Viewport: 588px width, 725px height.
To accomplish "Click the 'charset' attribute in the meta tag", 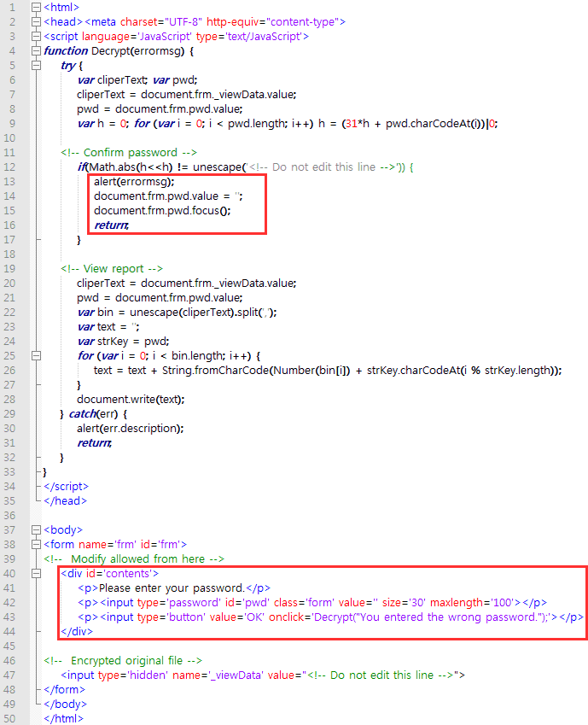I will point(138,21).
